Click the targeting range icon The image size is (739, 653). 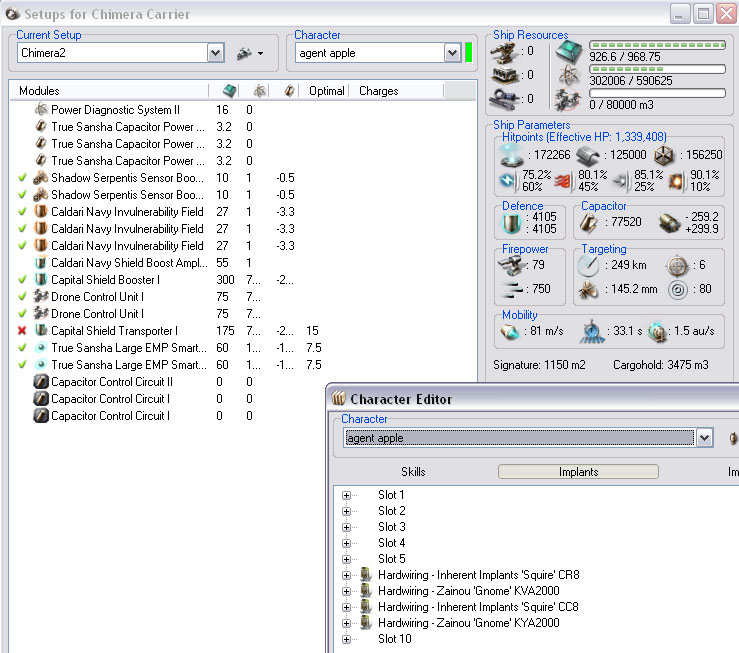coord(588,266)
